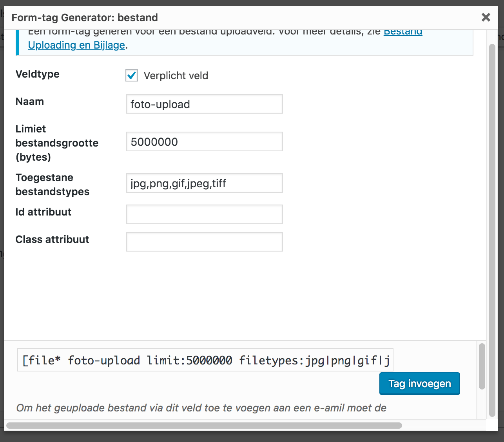This screenshot has height=442, width=504.
Task: Click the small scrollbar beside the tag field
Action: (482, 366)
